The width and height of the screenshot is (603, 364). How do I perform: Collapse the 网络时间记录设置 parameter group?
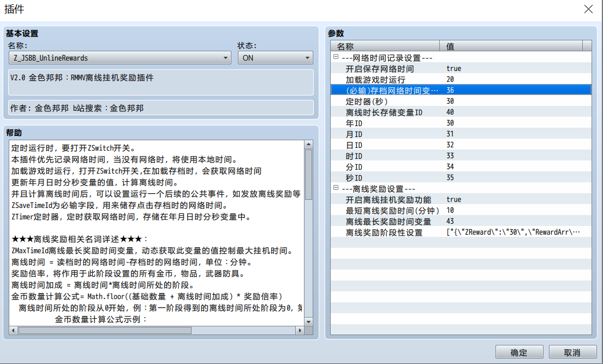pyautogui.click(x=336, y=57)
